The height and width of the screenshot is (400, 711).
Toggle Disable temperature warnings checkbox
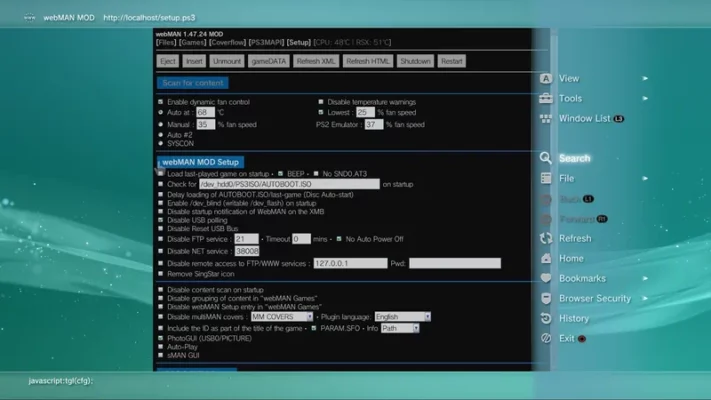pyautogui.click(x=321, y=102)
